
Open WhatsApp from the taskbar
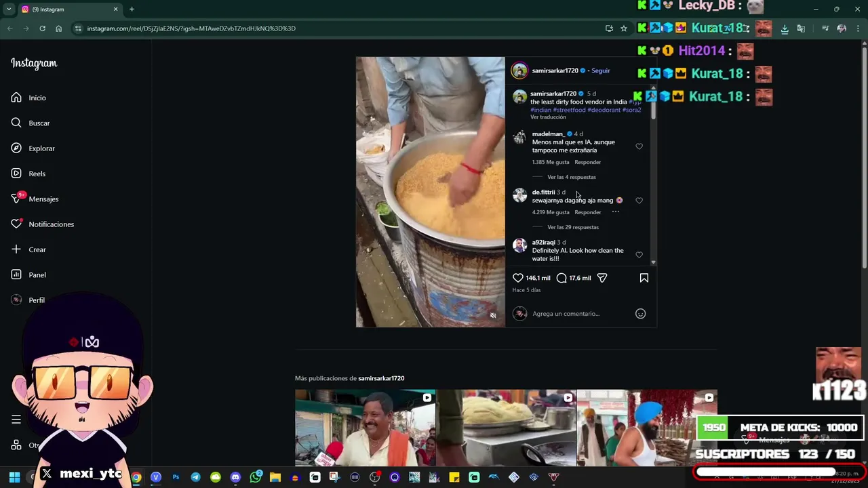pyautogui.click(x=256, y=477)
